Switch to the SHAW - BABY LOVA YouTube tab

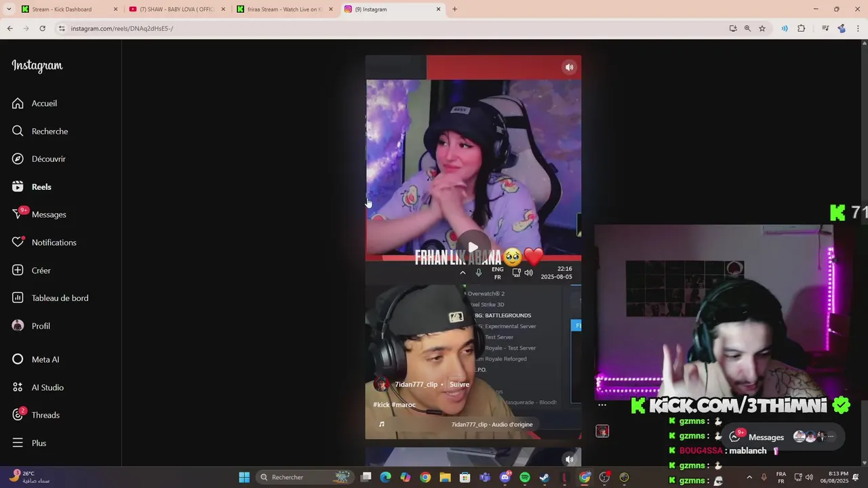coord(176,9)
